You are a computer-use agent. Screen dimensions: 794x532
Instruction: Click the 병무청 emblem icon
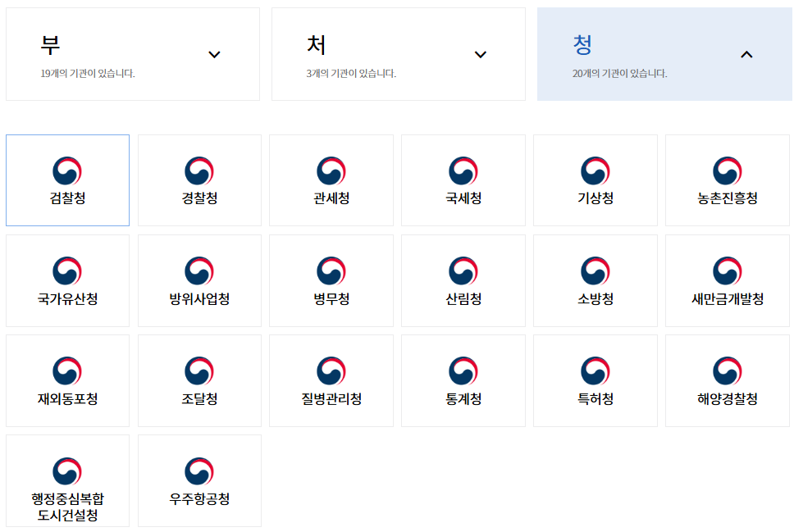pyautogui.click(x=331, y=271)
